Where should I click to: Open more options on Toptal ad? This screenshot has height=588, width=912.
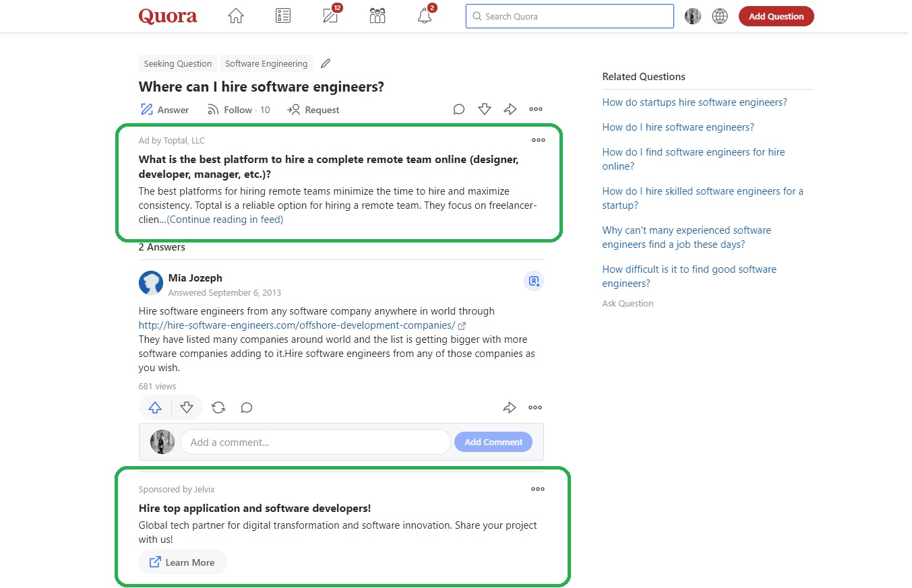click(538, 140)
